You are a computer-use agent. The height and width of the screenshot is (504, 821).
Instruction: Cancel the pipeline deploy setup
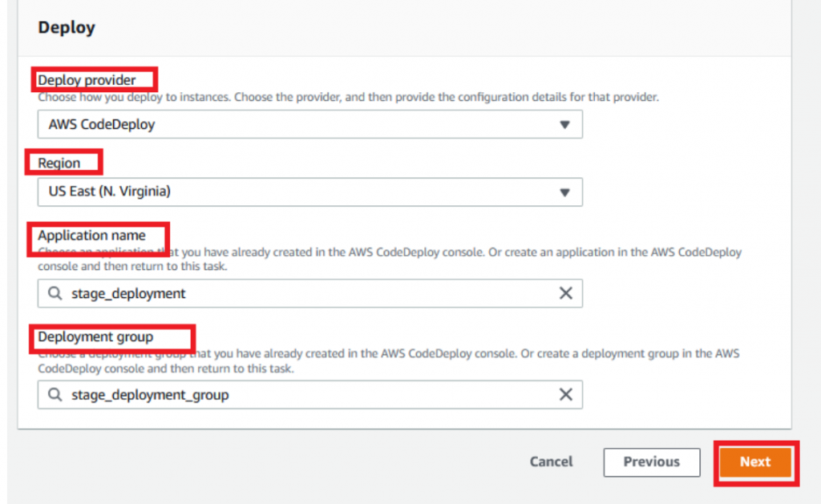(x=551, y=462)
